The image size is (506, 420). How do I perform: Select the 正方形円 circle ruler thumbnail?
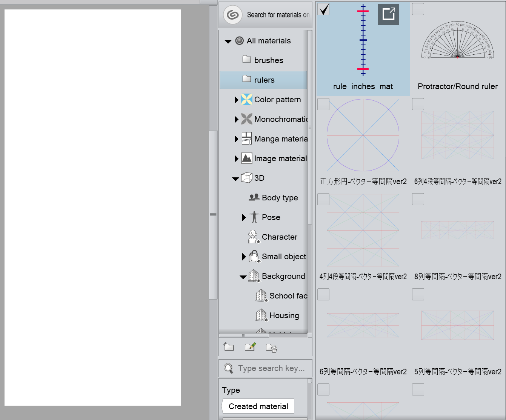pos(363,135)
